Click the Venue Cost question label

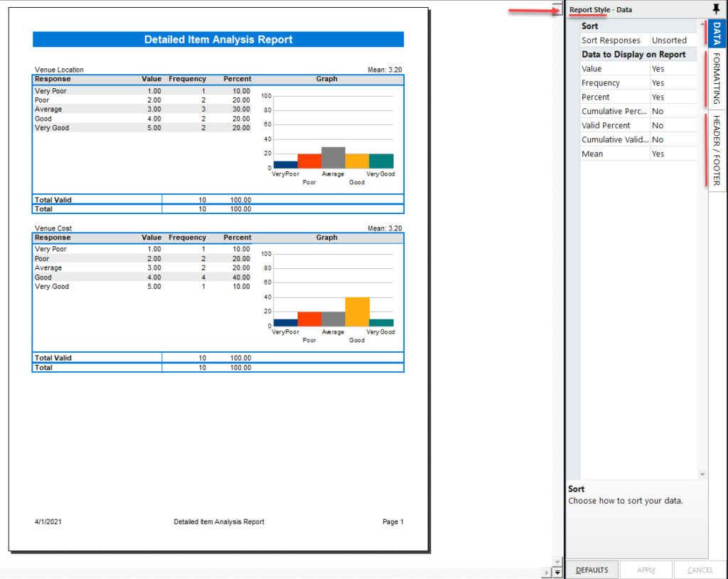pyautogui.click(x=53, y=228)
